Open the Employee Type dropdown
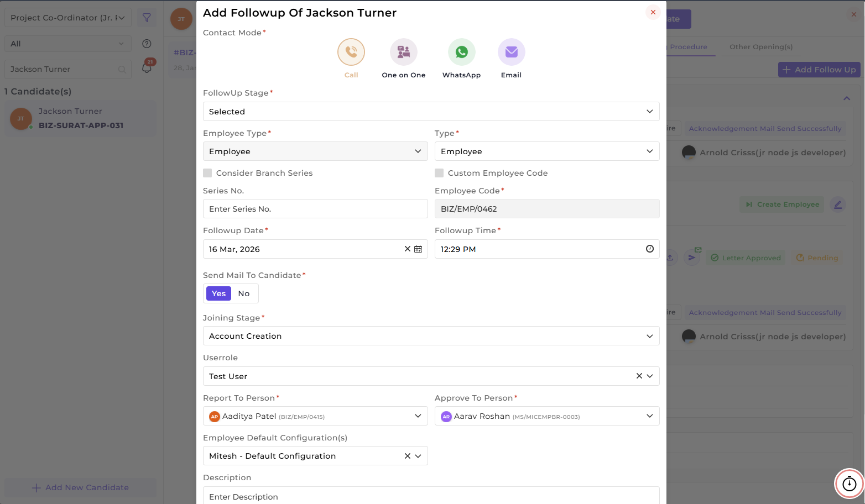Image resolution: width=865 pixels, height=504 pixels. [315, 151]
